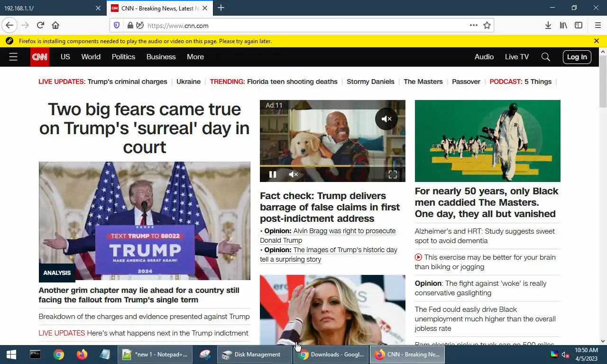This screenshot has width=607, height=364.
Task: Go back to the previous page
Action: pos(9,25)
